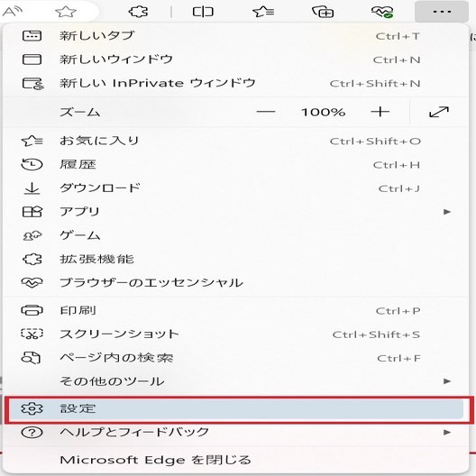The width and height of the screenshot is (476, 476).
Task: Click gear icon beside 設定
Action: [x=32, y=409]
